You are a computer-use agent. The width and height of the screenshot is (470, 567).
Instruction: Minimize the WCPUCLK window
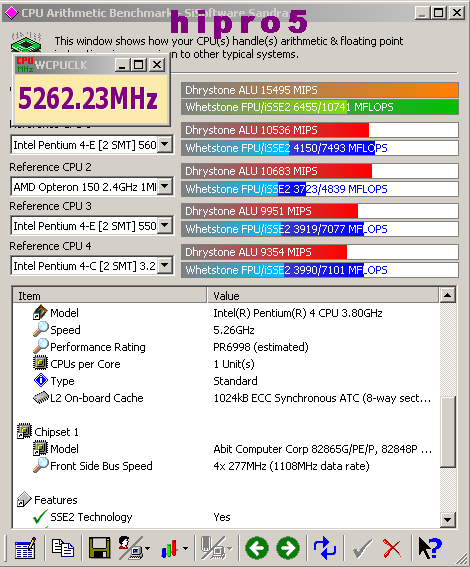click(123, 65)
